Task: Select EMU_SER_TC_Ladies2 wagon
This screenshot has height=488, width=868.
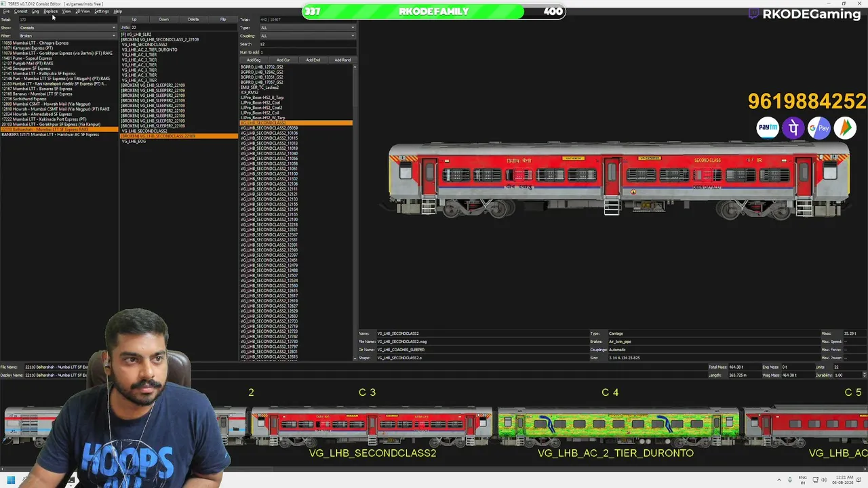Action: (x=260, y=87)
